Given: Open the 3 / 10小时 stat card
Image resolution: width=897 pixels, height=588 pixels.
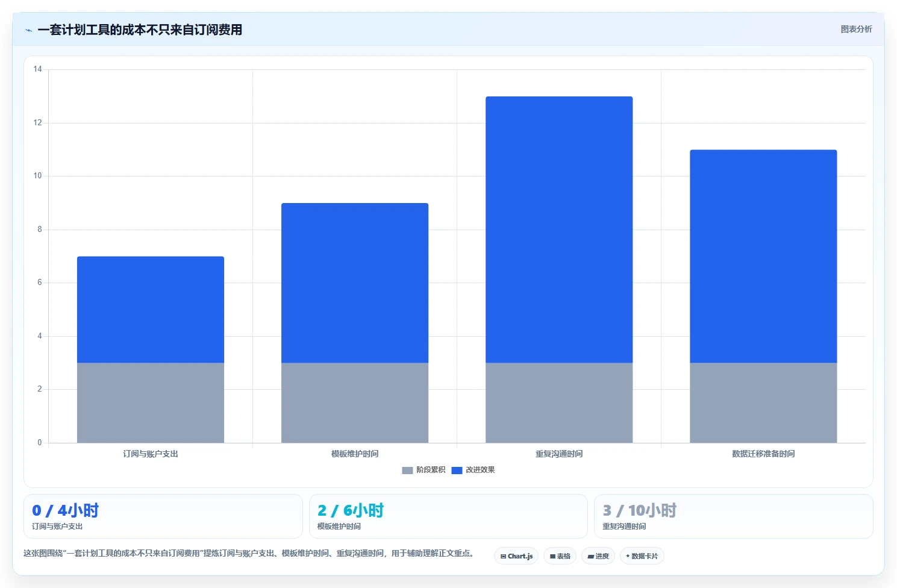Looking at the screenshot, I should (x=734, y=516).
